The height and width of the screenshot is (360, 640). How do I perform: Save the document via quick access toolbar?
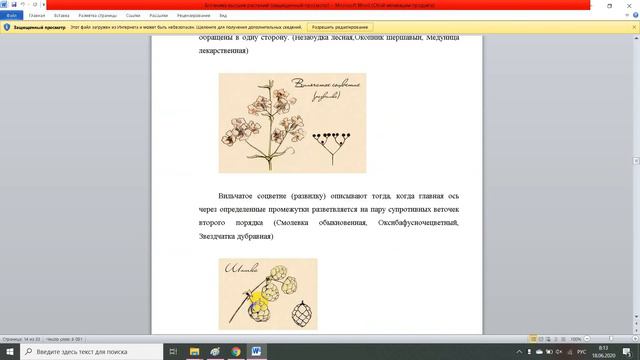coord(14,4)
